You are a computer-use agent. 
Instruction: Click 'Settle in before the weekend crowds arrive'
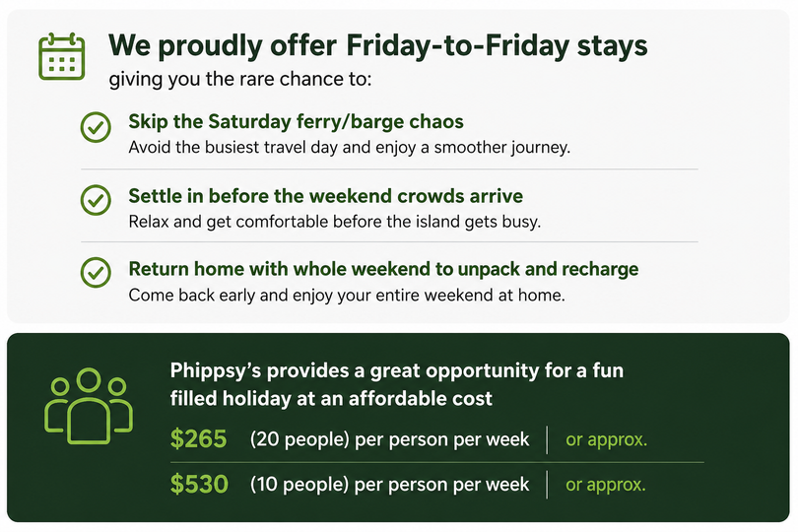tap(325, 196)
